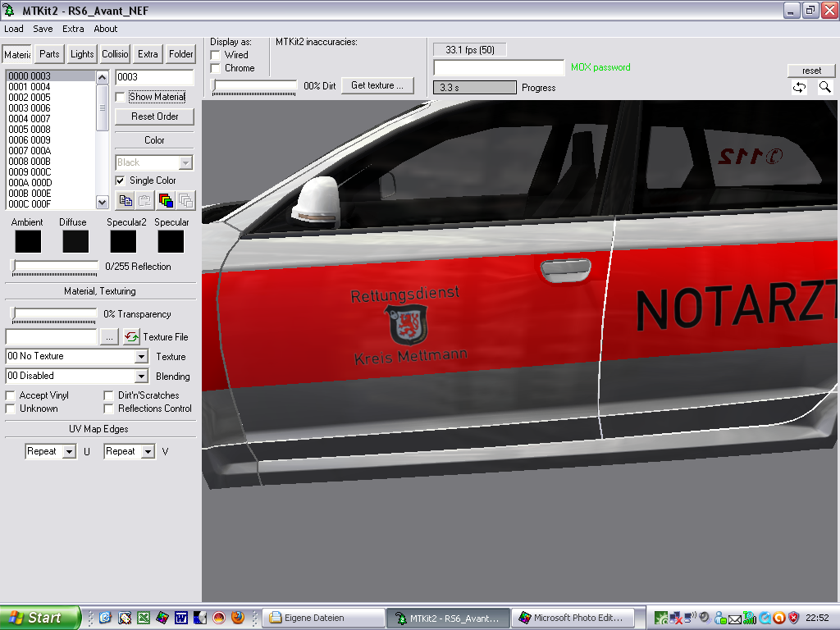Open Word from the quick launch bar
Viewport: 840px width, 630px height.
click(181, 618)
